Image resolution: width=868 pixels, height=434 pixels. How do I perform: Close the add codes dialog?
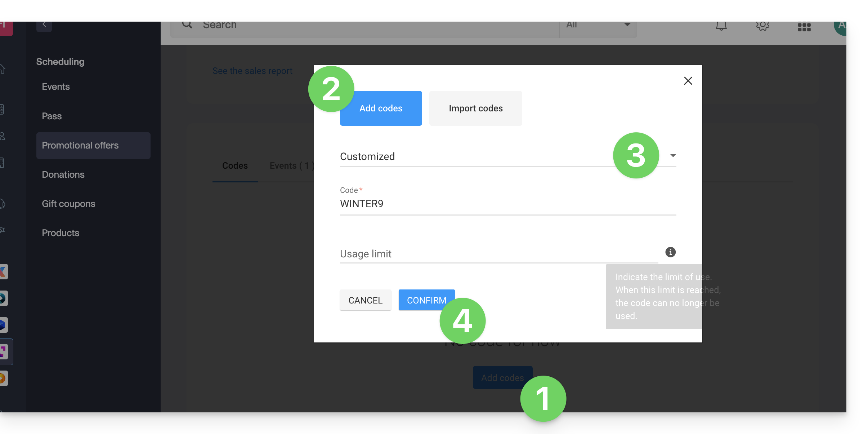(x=688, y=81)
